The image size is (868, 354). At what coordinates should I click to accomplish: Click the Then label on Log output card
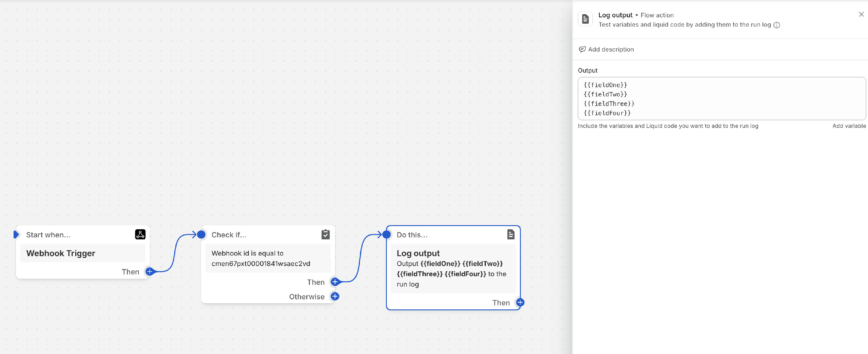coord(501,303)
